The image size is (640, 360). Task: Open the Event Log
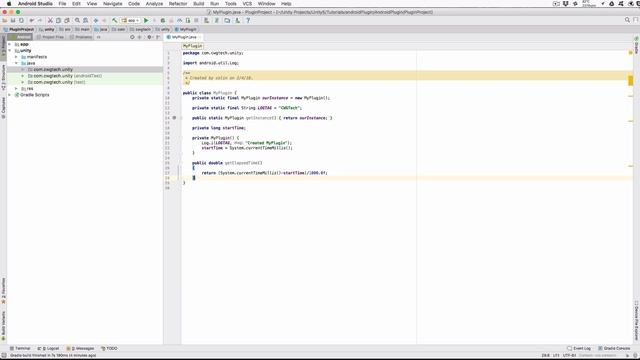579,349
